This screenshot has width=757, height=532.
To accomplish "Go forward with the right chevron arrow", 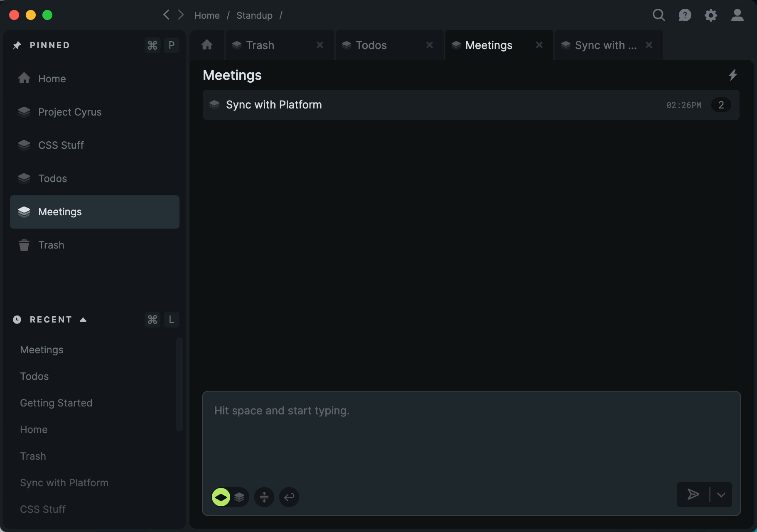I will (x=181, y=15).
